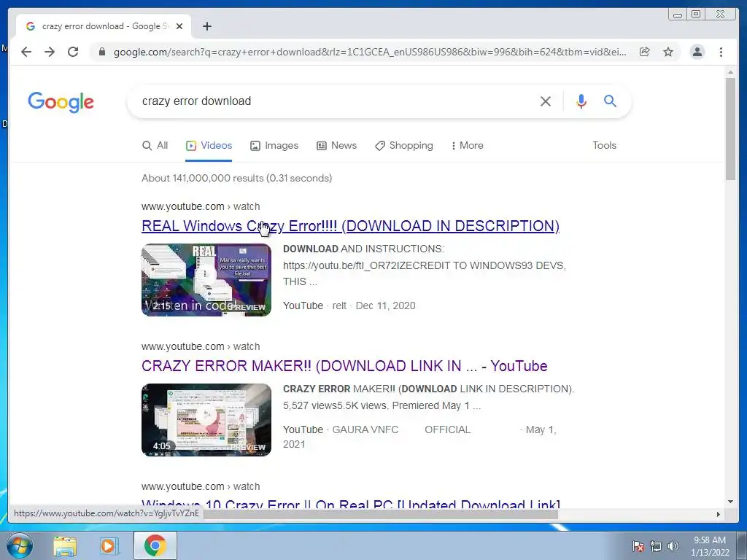
Task: Click the second www.youtube.com watch breadcrumb
Action: (201, 346)
